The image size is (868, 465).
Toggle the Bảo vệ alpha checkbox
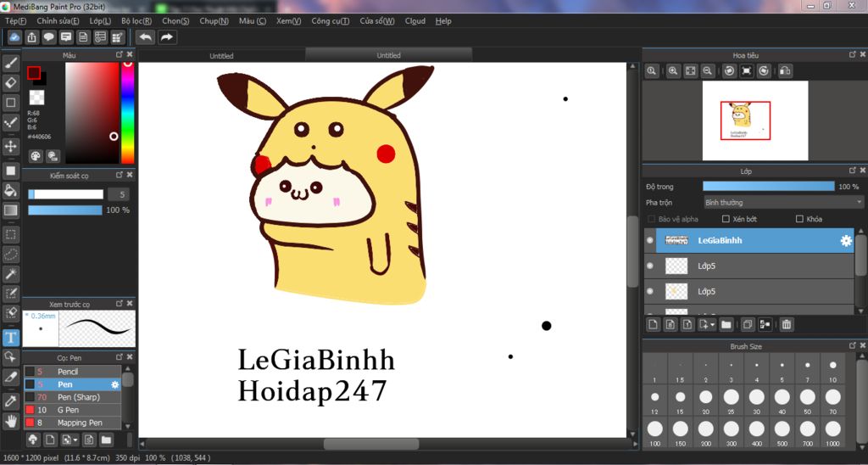pyautogui.click(x=652, y=219)
